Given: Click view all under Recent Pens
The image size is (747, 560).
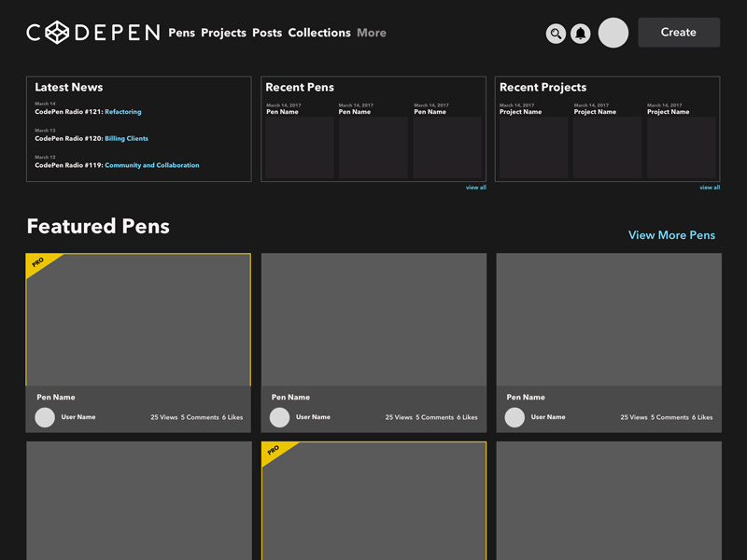Looking at the screenshot, I should (x=476, y=187).
